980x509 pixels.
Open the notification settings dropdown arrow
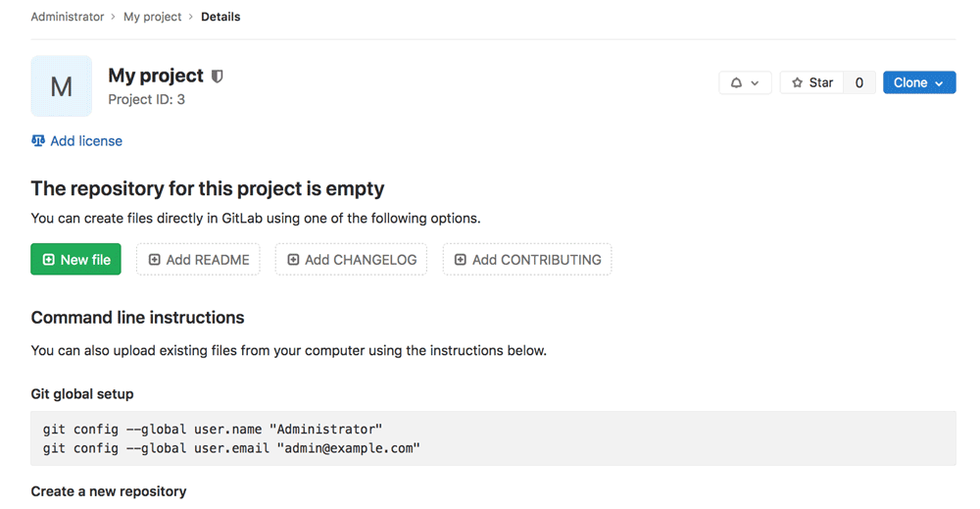click(x=755, y=83)
